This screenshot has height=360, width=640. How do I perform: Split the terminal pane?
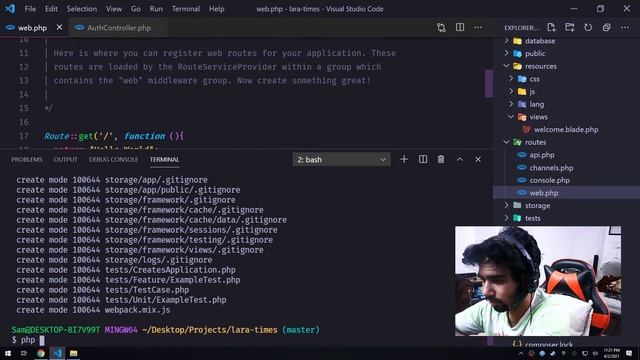coord(423,159)
